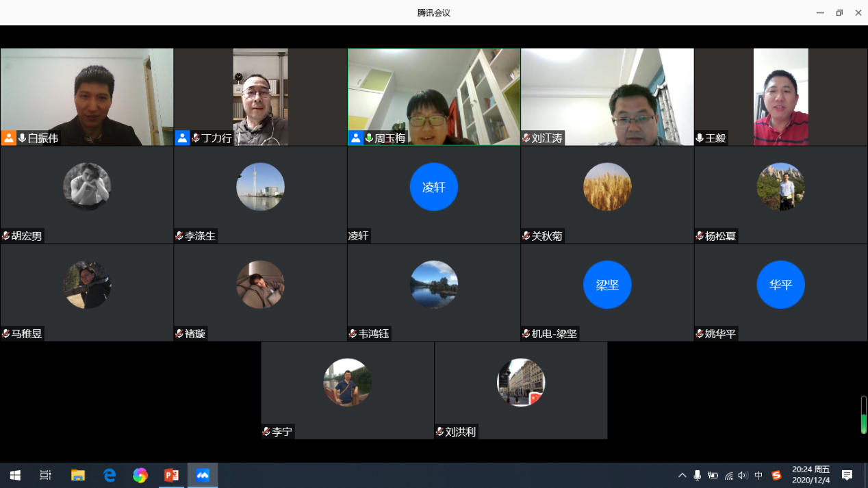This screenshot has width=868, height=488.
Task: Click the muted mic icon beside 关秋菊
Action: coord(526,236)
